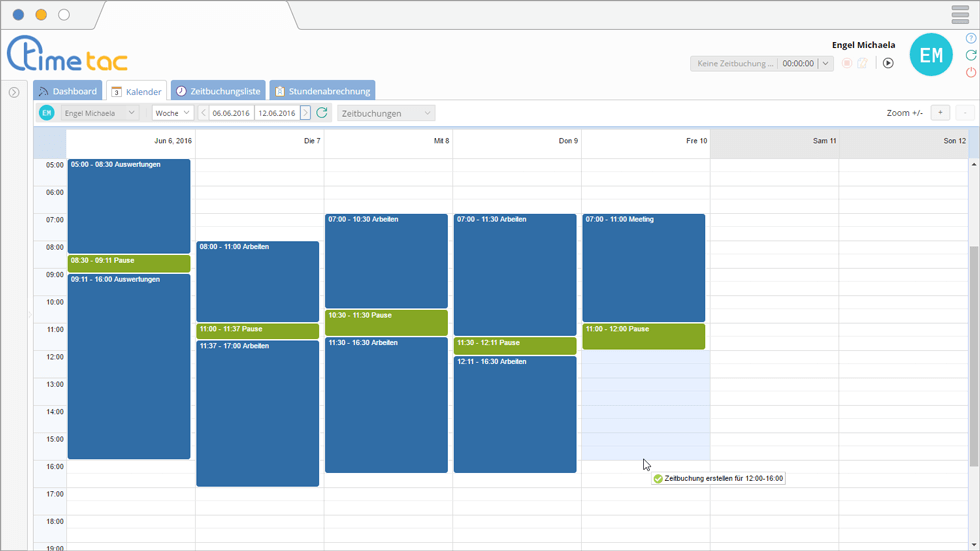Viewport: 980px width, 551px height.
Task: Click the 06.06.2016 start date field
Action: pos(231,113)
